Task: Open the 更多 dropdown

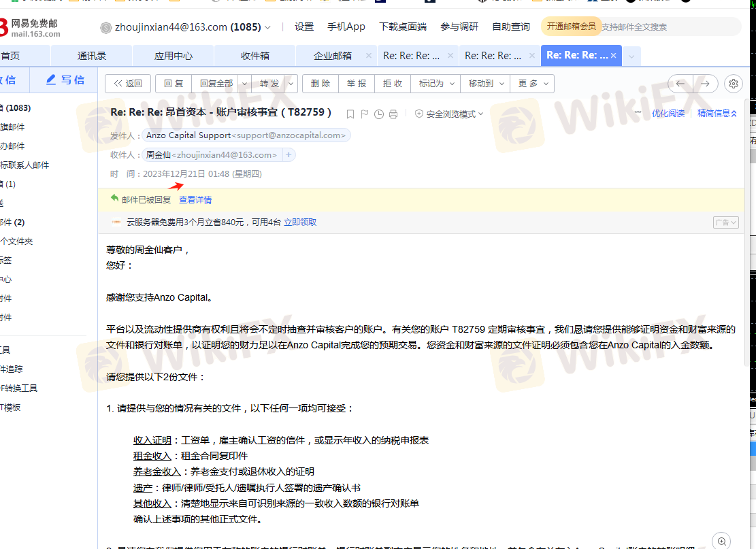Action: coord(533,84)
